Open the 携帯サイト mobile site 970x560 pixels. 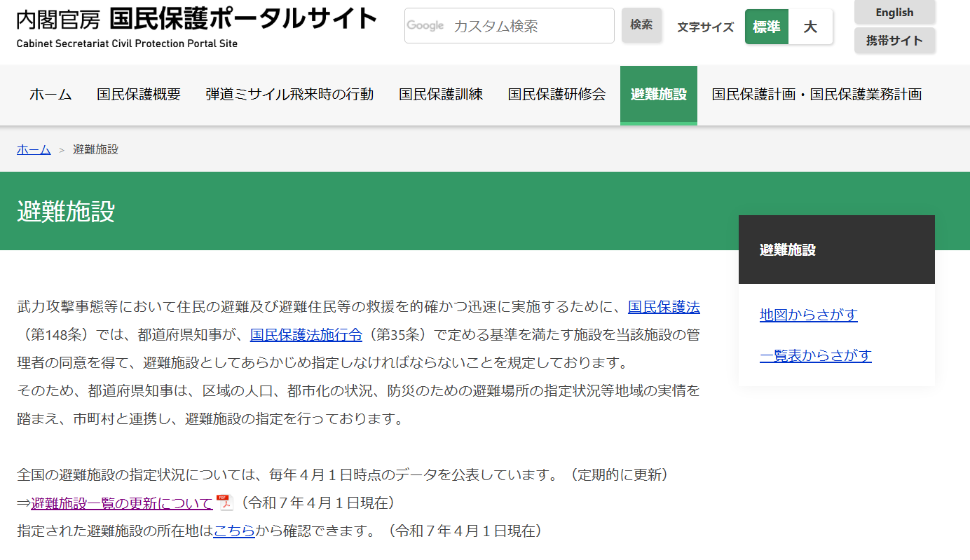tap(894, 40)
